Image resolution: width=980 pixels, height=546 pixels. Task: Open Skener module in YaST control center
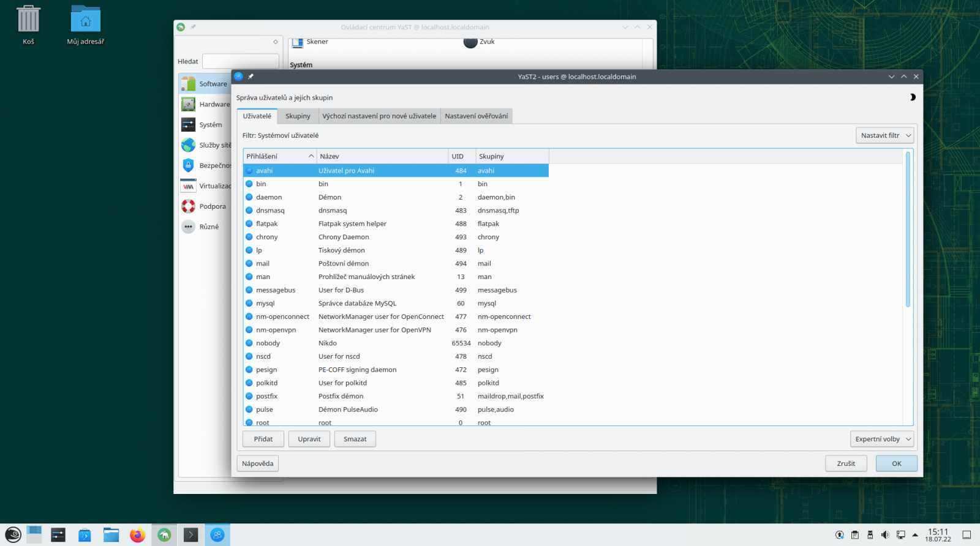(310, 42)
